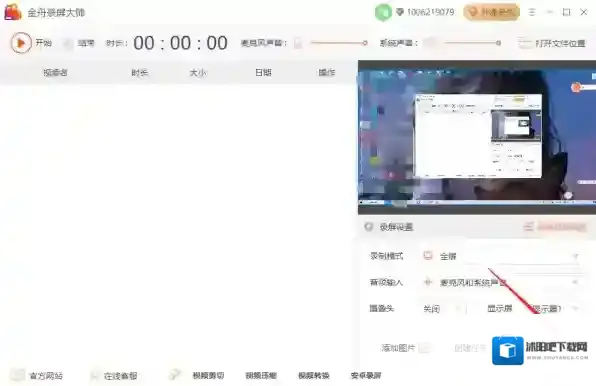
Task: Click the 录屏设置 gear icon
Action: (x=368, y=227)
